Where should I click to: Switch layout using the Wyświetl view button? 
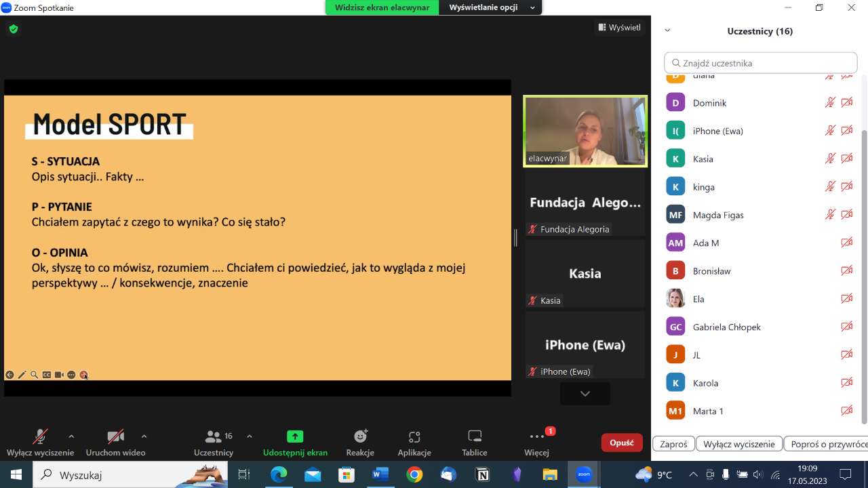619,28
